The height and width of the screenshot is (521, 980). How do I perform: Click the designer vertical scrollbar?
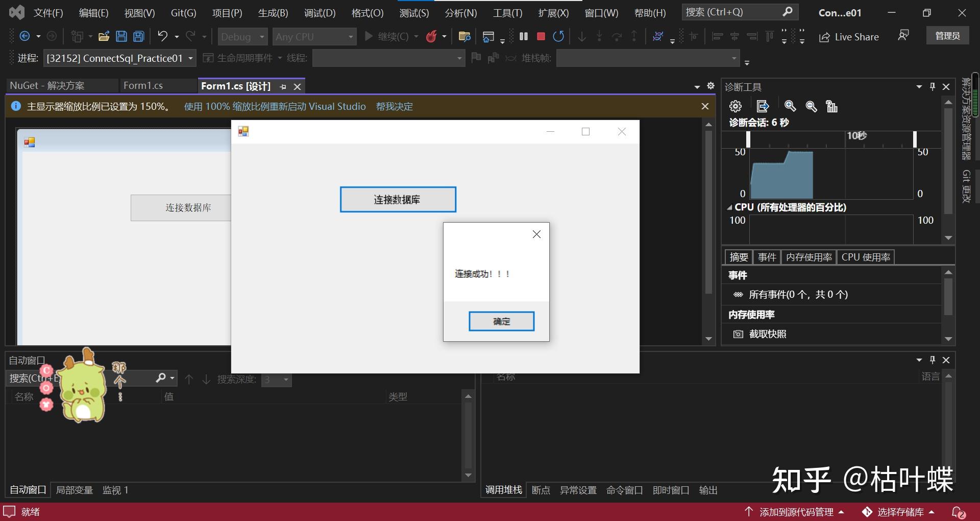(x=708, y=212)
